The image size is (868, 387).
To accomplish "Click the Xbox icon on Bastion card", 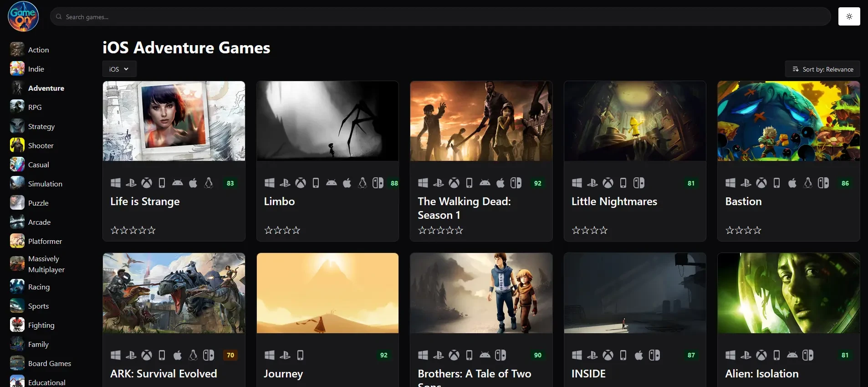I will click(761, 183).
